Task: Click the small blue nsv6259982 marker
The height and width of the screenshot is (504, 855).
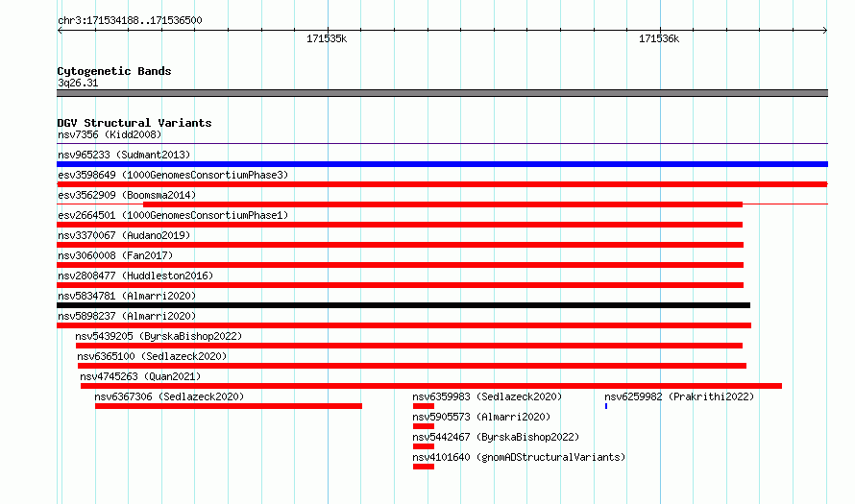Action: [606, 406]
